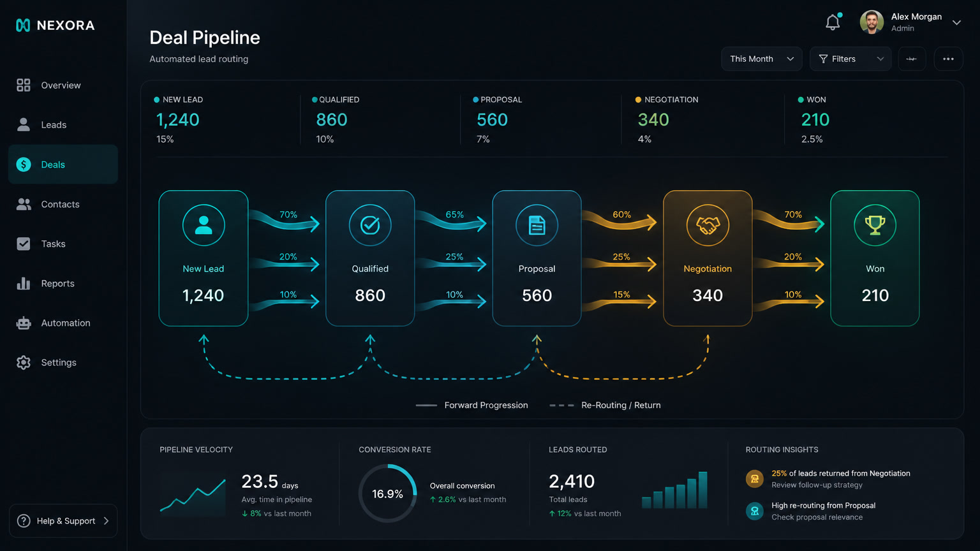This screenshot has width=980, height=551.
Task: Open the Overview grid icon
Action: click(24, 85)
